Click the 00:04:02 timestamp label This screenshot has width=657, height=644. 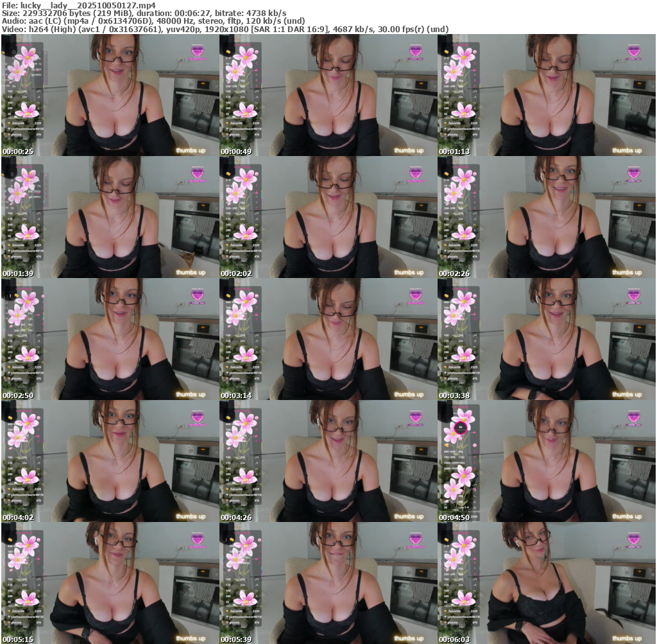[x=16, y=517]
